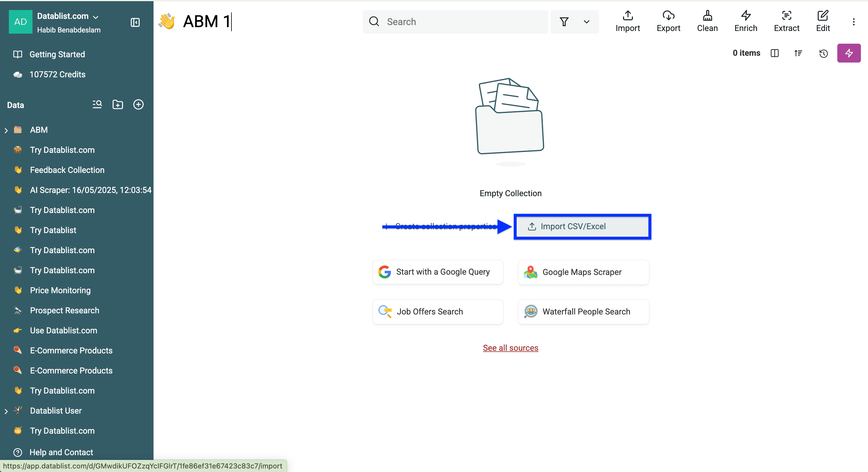Toggle the sort order icon
This screenshot has width=868, height=472.
(798, 53)
